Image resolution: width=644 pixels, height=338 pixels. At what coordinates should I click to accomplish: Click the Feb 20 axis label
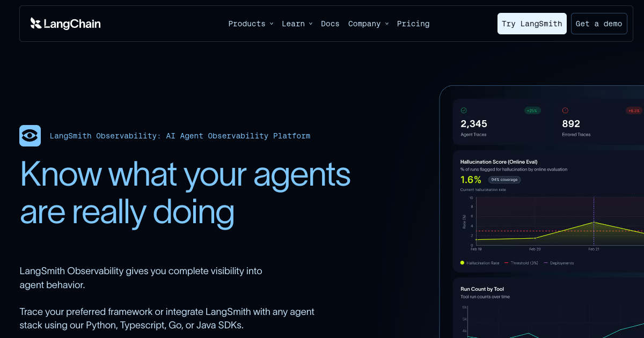[535, 249]
